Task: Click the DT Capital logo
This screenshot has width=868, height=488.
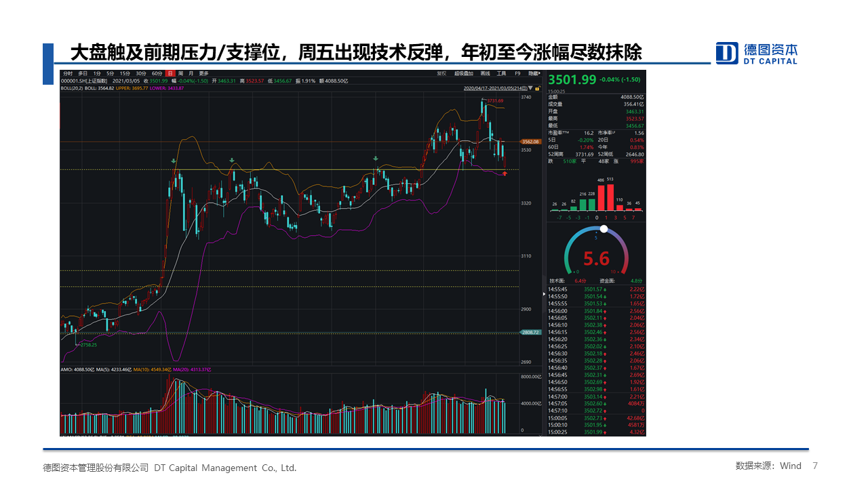Action: coord(757,53)
